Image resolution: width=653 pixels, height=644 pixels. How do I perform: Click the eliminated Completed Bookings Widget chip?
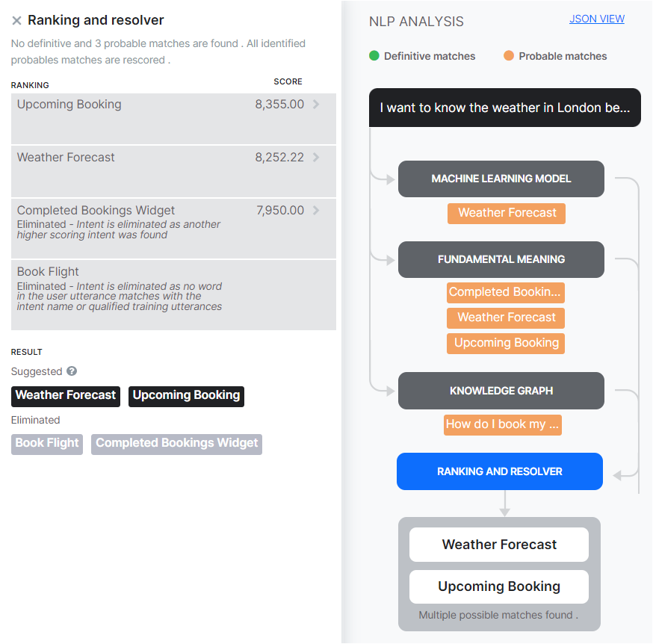(x=176, y=443)
